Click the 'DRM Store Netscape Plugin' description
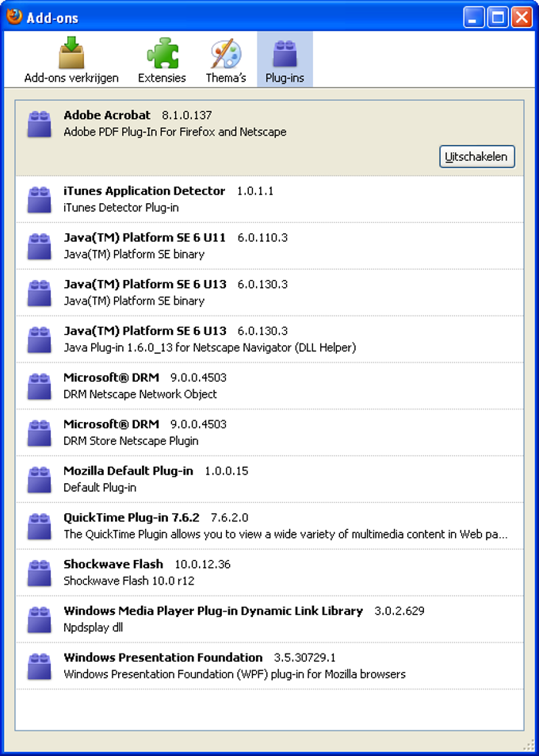The width and height of the screenshot is (539, 756). point(131,441)
